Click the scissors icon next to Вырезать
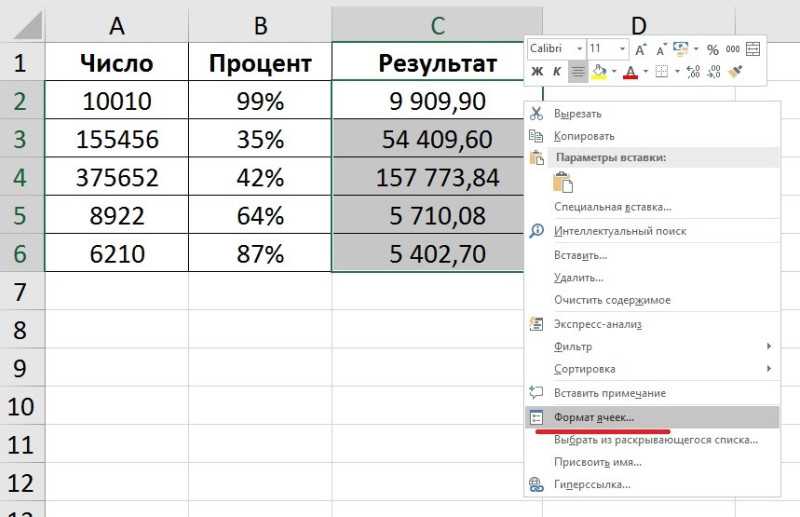The height and width of the screenshot is (517, 800). pos(536,113)
